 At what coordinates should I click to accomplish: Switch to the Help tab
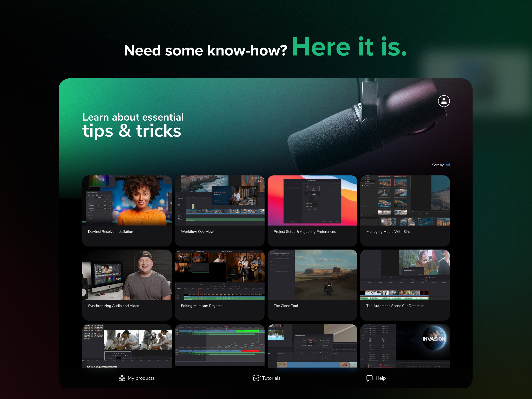tap(376, 378)
